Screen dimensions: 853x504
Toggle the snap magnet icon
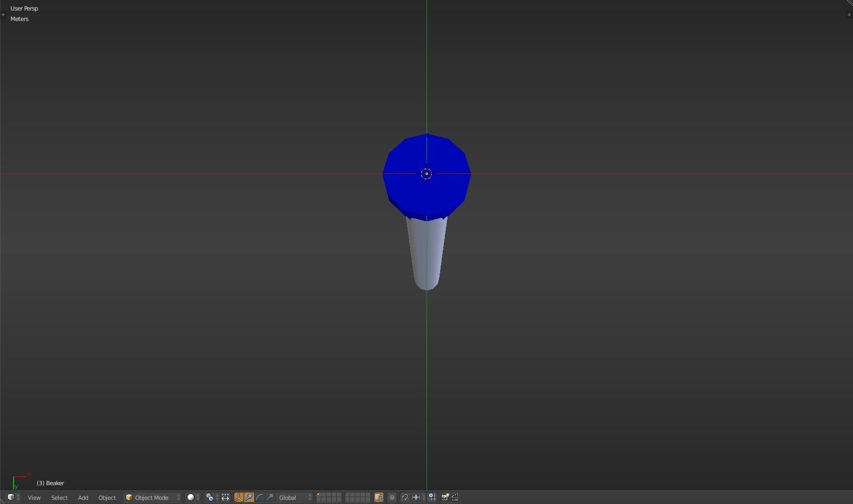click(x=405, y=497)
